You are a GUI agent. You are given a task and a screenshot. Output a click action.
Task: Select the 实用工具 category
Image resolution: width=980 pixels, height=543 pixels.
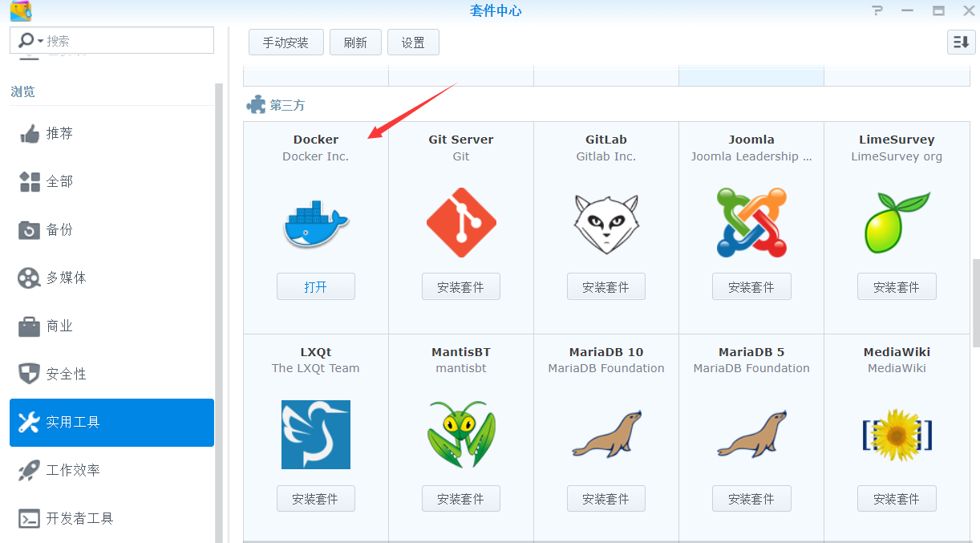click(112, 422)
